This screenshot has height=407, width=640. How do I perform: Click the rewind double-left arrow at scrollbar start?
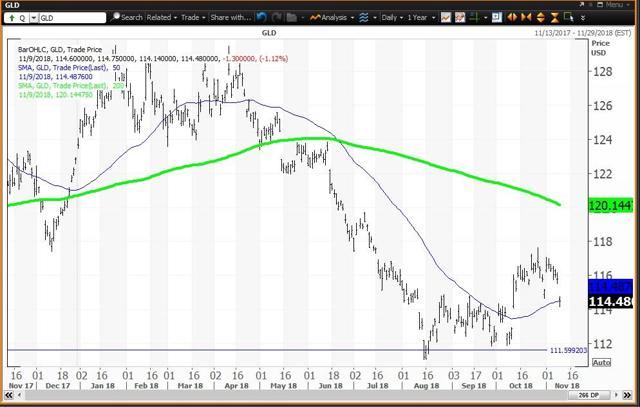pyautogui.click(x=8, y=395)
